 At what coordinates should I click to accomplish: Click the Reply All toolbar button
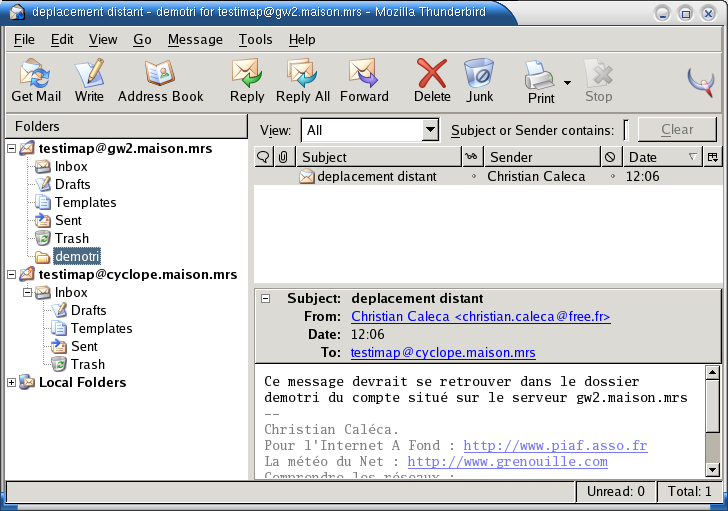[x=302, y=80]
